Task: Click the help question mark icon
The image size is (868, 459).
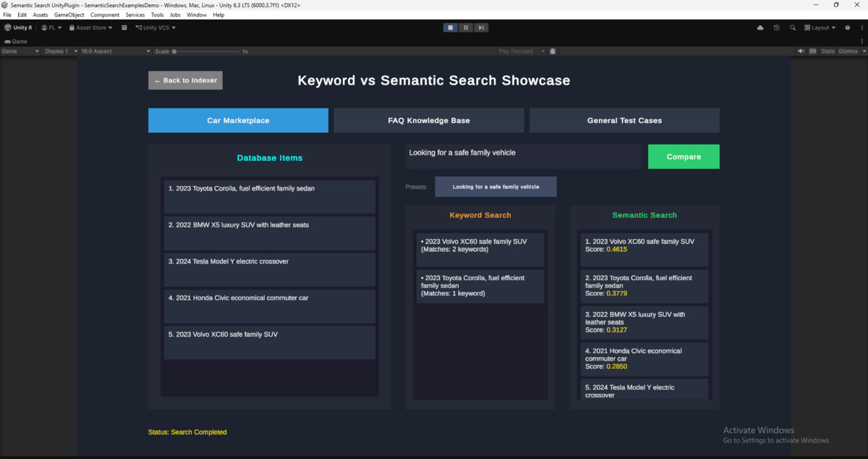Action: click(848, 28)
